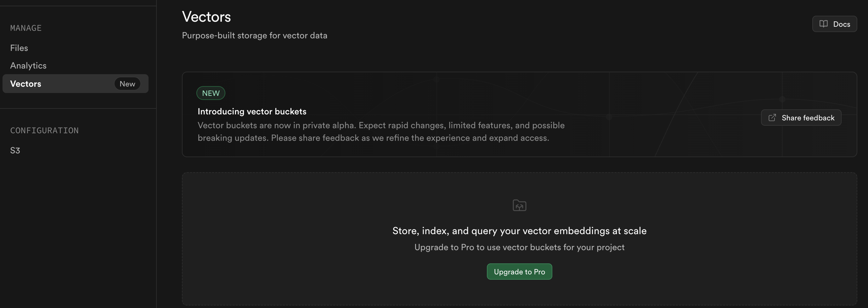Go to Analytics in the sidebar

pyautogui.click(x=28, y=66)
